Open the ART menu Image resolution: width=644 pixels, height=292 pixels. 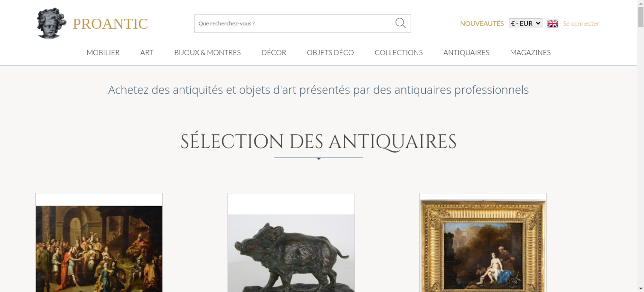tap(147, 52)
